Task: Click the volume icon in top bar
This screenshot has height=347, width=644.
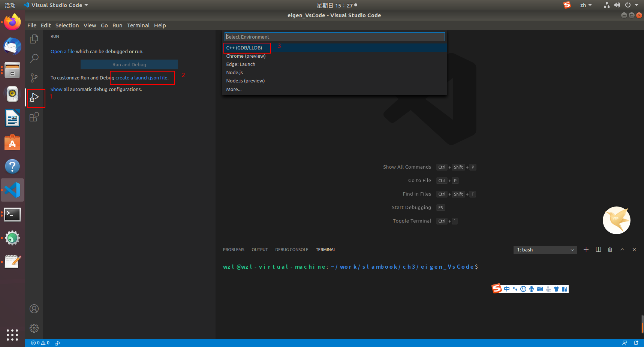Action: 617,5
